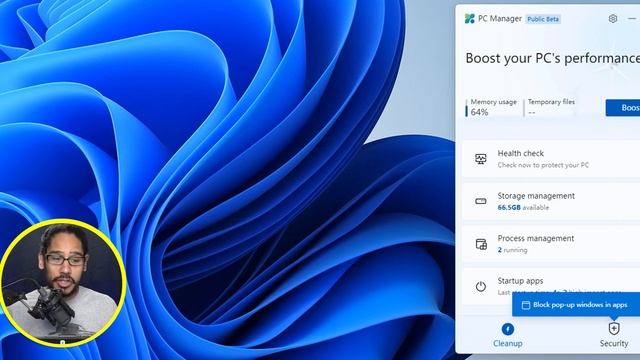This screenshot has height=360, width=640.
Task: Minimize the PC Manager window
Action: point(632,18)
